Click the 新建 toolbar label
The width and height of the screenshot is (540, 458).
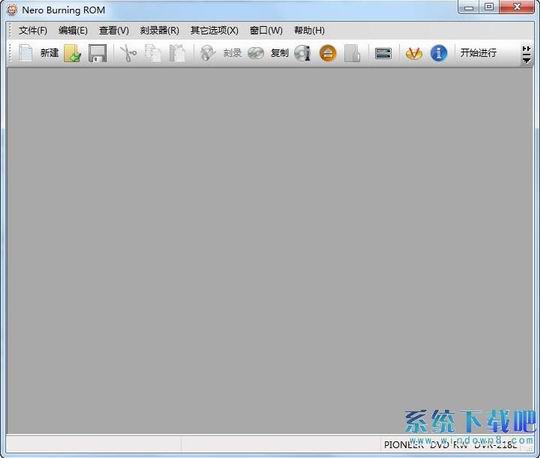pyautogui.click(x=50, y=53)
